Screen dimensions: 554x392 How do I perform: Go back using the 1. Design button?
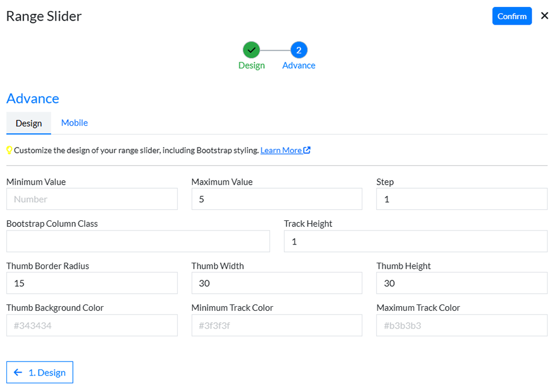(40, 372)
